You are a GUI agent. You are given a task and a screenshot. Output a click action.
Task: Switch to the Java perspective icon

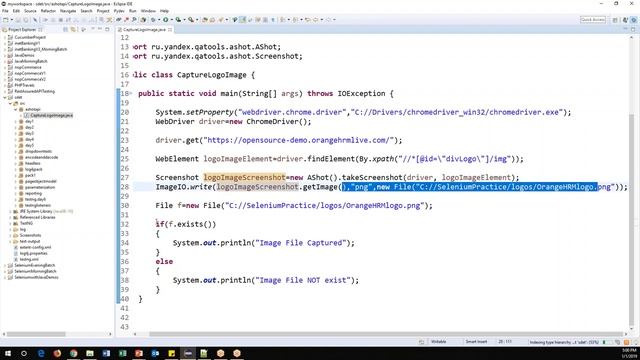625,20
